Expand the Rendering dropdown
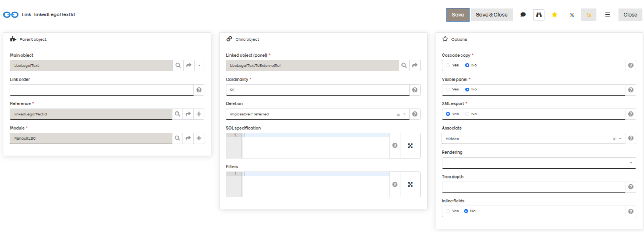 [x=631, y=163]
